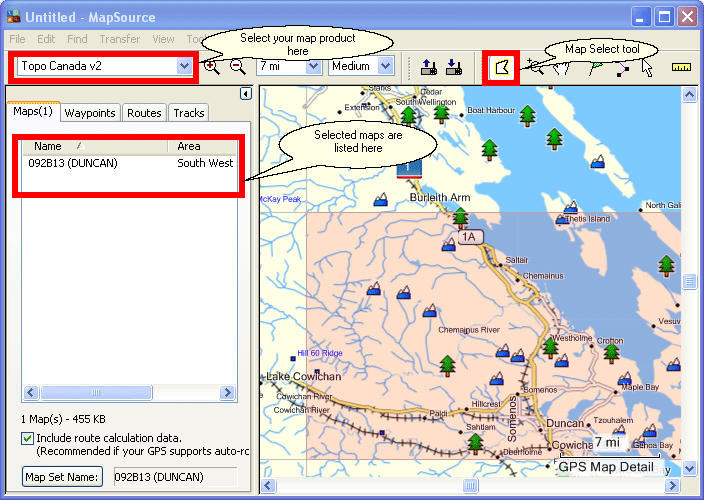Image resolution: width=704 pixels, height=500 pixels.
Task: Click the Highway 1A shield on the map
Action: [470, 237]
